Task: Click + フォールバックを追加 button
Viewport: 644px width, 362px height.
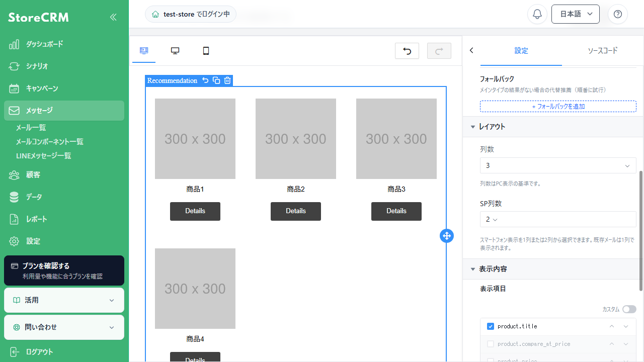Action: click(558, 107)
